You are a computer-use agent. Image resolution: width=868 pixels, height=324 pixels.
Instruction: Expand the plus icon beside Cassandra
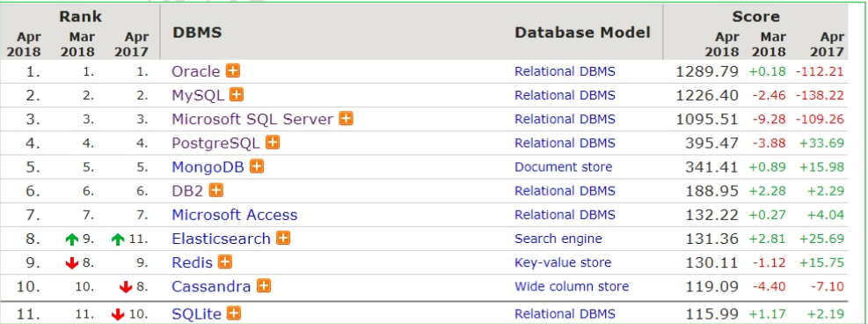coord(264,286)
